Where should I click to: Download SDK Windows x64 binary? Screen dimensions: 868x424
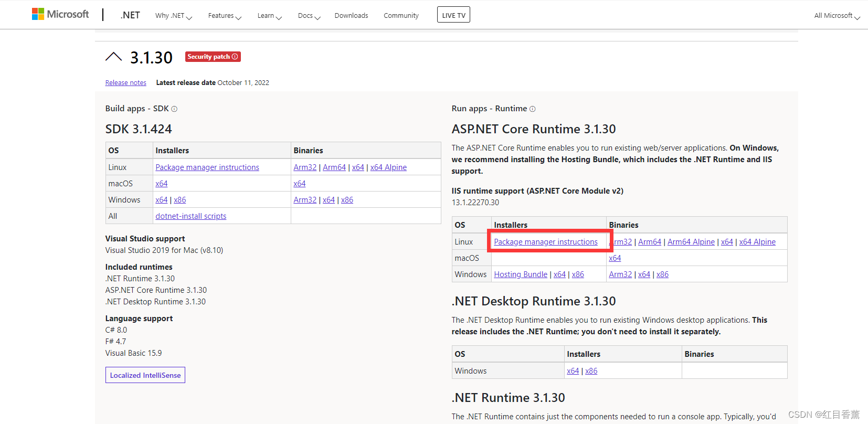[x=329, y=200]
